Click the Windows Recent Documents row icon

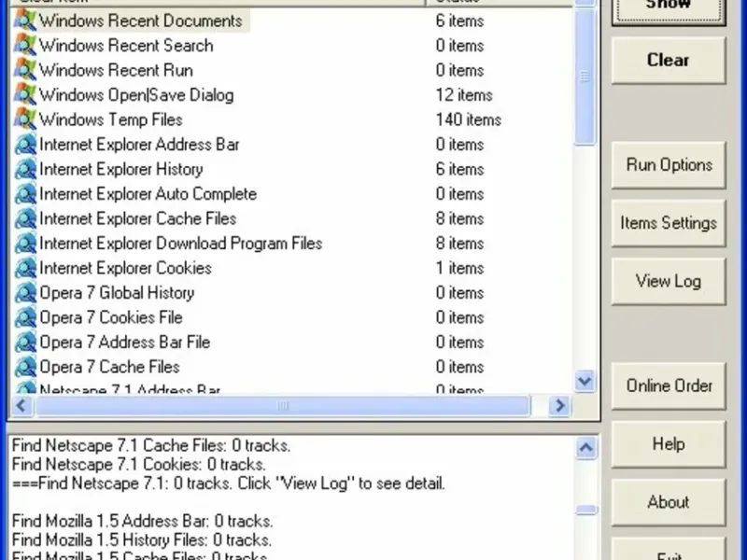click(x=25, y=21)
